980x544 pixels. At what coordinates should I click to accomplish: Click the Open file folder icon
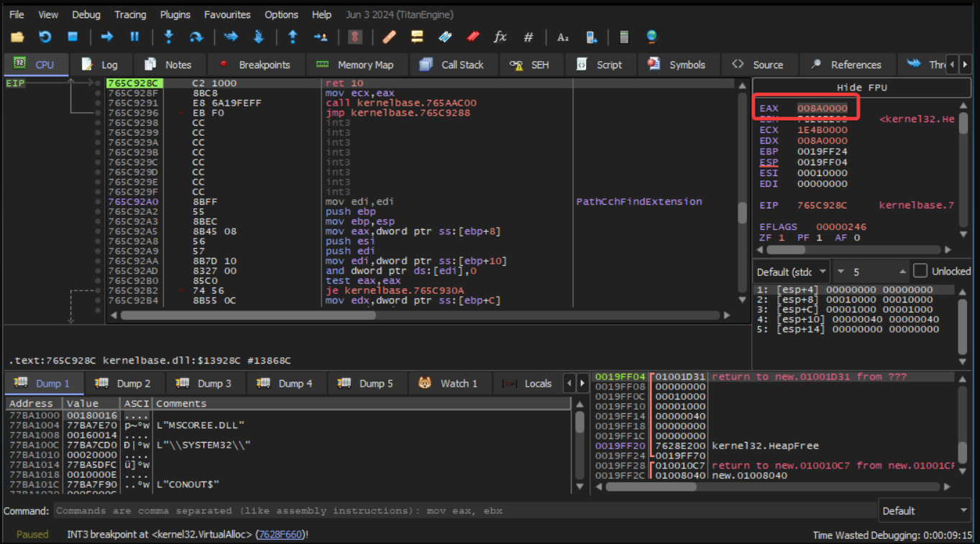[17, 37]
